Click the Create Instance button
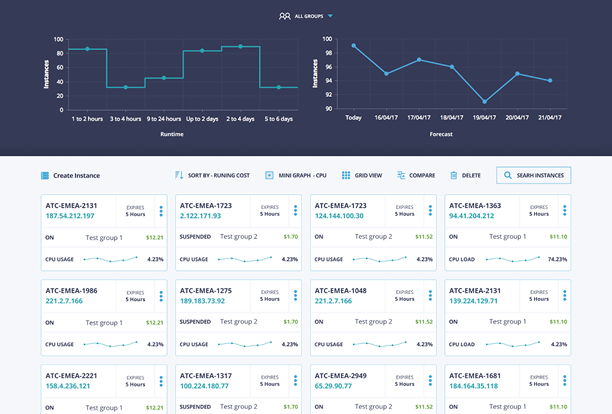The image size is (612, 414). coord(71,175)
